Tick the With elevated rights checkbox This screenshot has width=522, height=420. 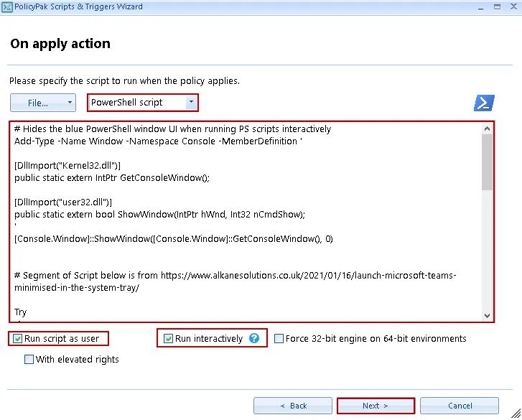(29, 359)
